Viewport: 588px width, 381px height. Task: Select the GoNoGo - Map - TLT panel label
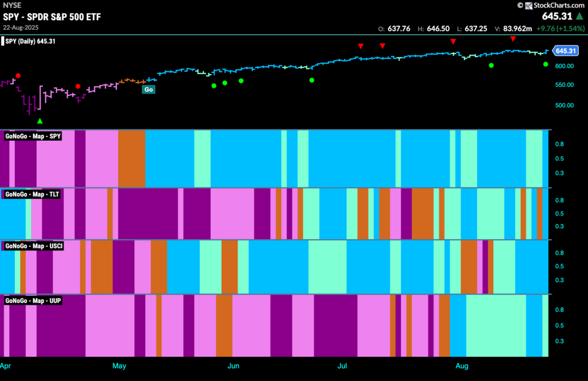[x=32, y=194]
